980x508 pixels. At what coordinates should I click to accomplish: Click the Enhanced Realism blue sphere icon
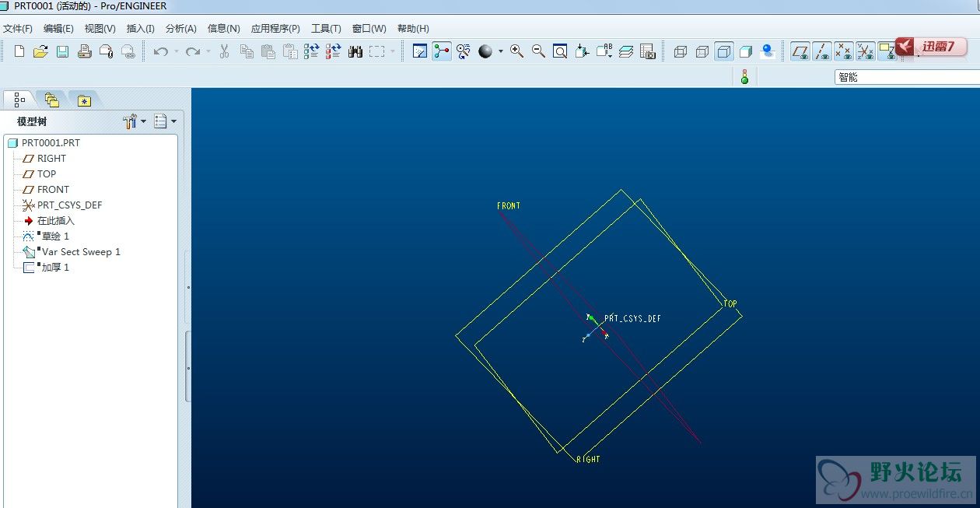(768, 51)
